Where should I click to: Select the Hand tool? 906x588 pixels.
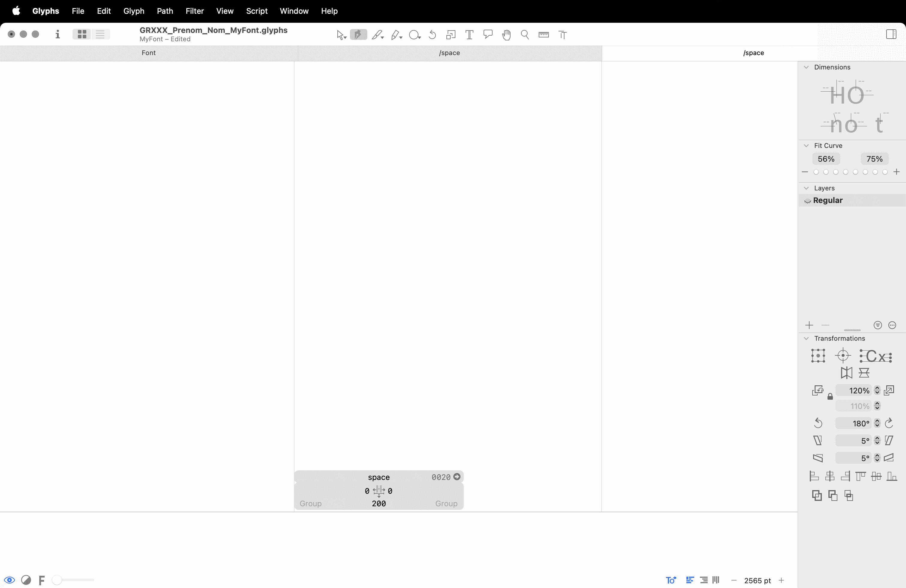[x=506, y=35]
